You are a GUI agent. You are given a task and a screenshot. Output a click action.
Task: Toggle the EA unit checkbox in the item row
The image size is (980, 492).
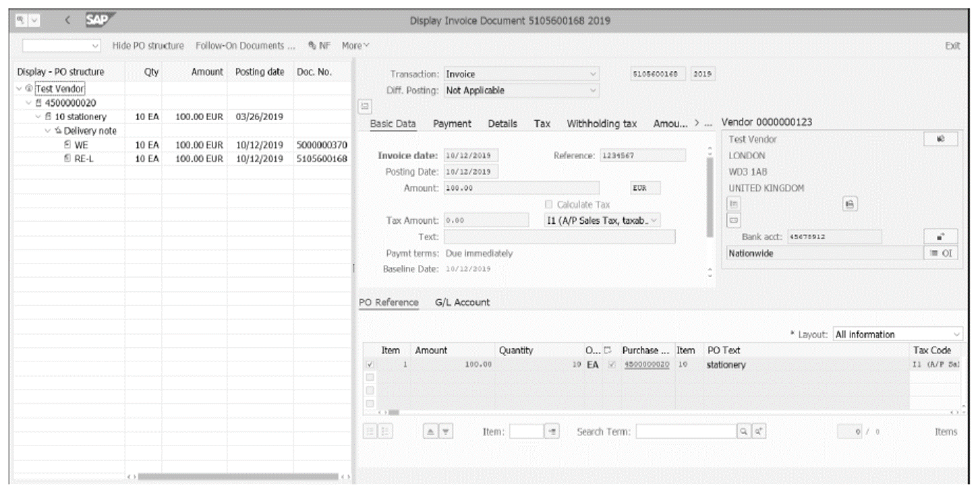[x=611, y=363]
